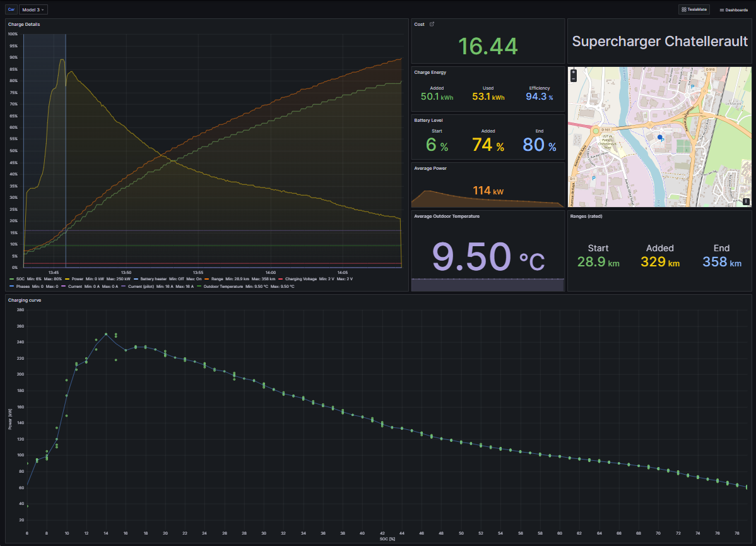Click the 329 km added range
Image resolution: width=756 pixels, height=546 pixels.
(x=660, y=262)
